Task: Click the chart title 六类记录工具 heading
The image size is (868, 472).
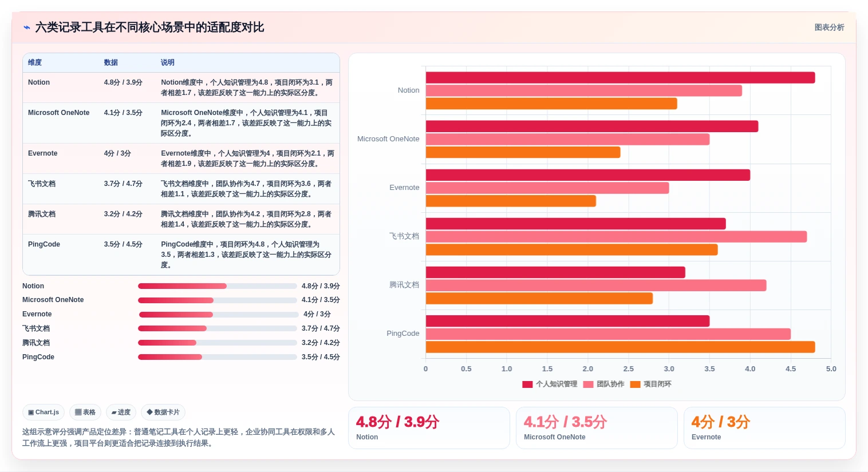Action: click(x=149, y=27)
